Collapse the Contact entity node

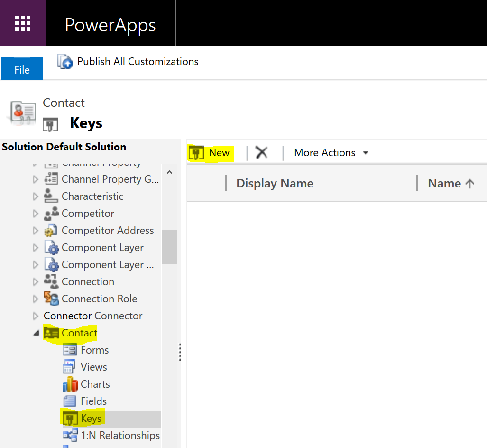(x=36, y=333)
